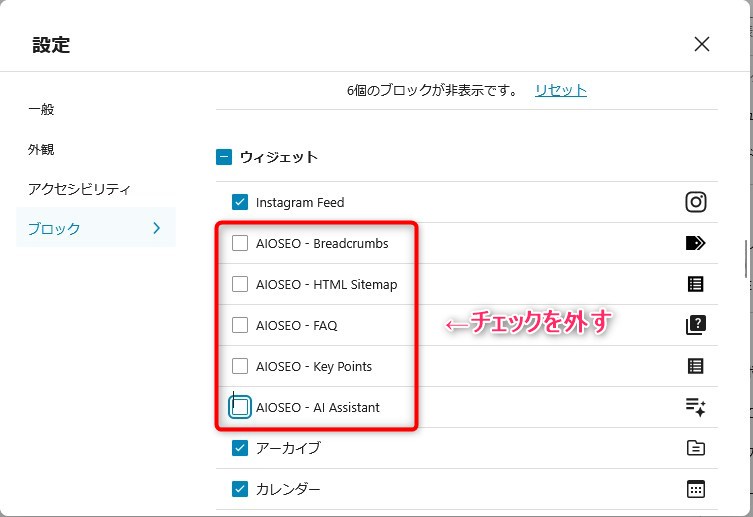Click the アーカイブ block icon
This screenshot has height=517, width=753.
pyautogui.click(x=695, y=448)
